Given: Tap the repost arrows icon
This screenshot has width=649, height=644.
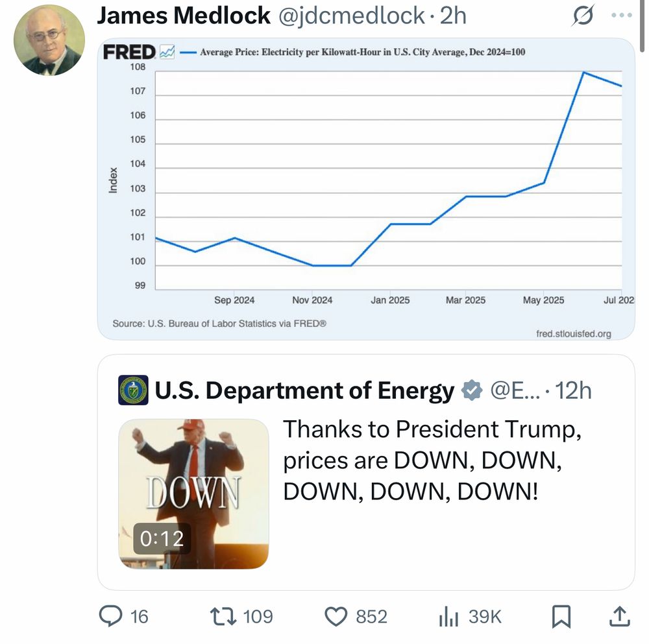Looking at the screenshot, I should (223, 616).
